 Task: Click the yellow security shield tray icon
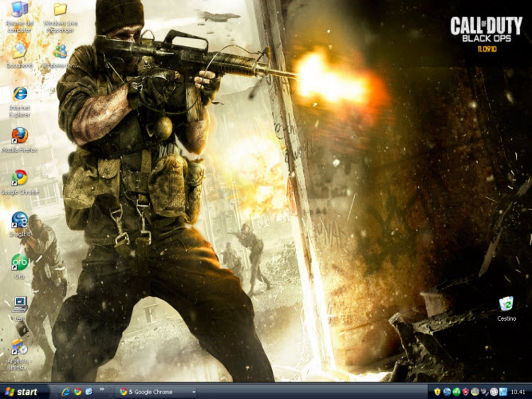pyautogui.click(x=438, y=392)
